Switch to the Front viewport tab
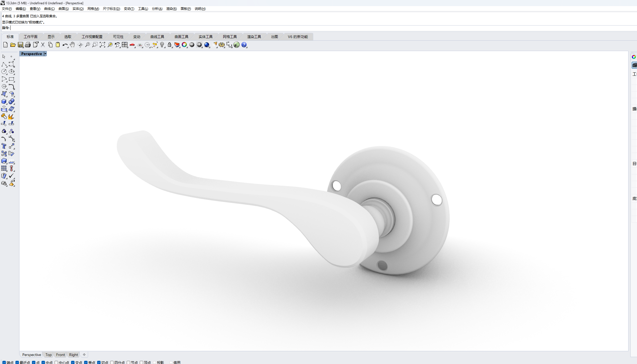This screenshot has width=637, height=364. click(x=60, y=355)
